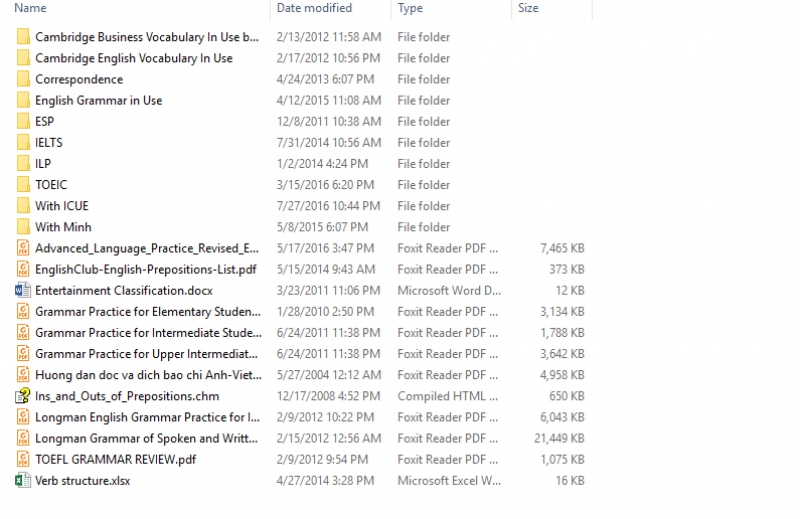Click the date '12/17/2008 4:52 PM'
800x519 pixels.
329,396
